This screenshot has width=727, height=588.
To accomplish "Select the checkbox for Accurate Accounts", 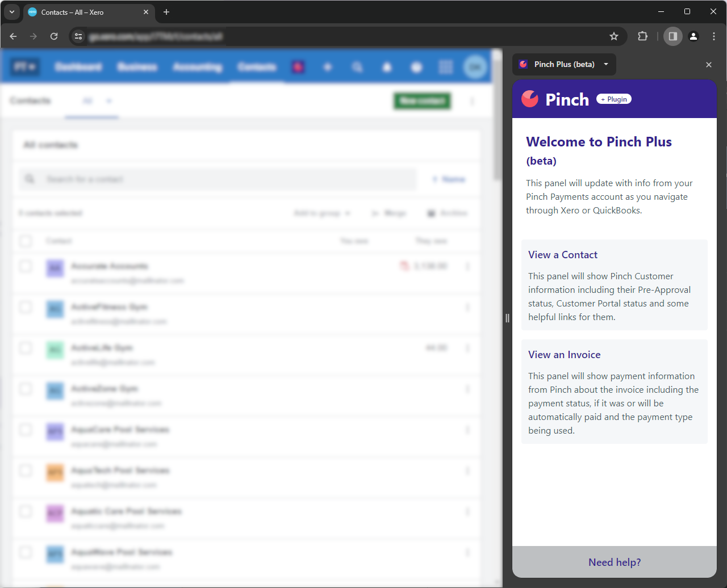I will pyautogui.click(x=26, y=266).
